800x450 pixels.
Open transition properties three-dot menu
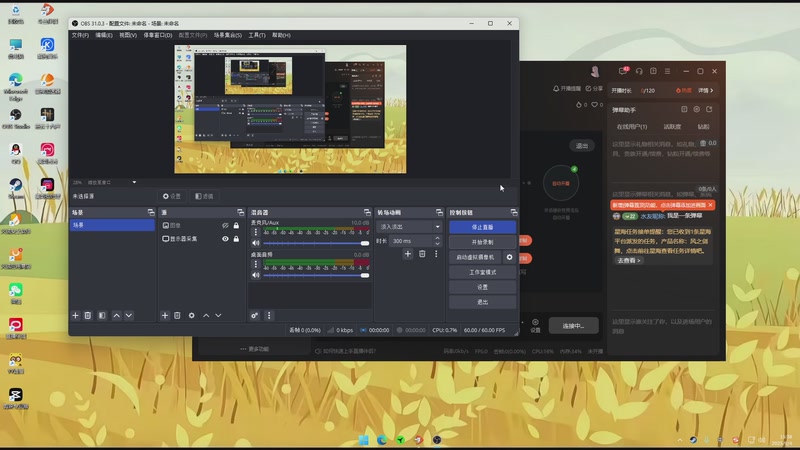click(x=436, y=254)
